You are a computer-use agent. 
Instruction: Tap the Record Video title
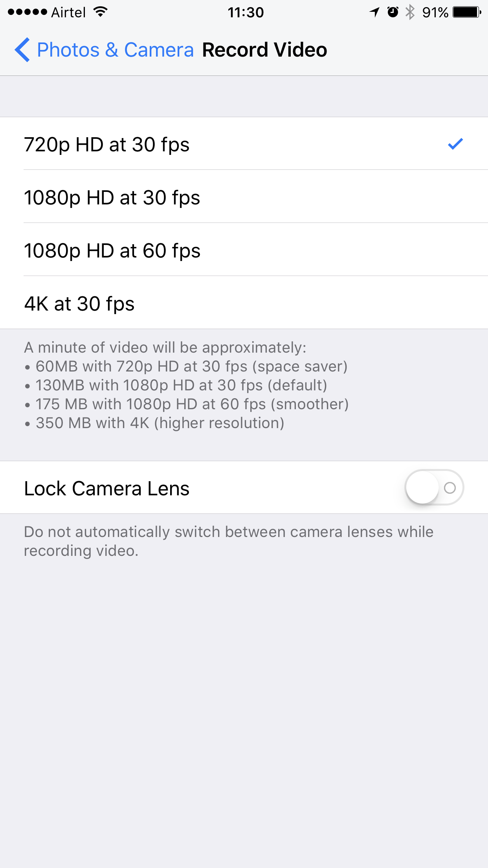(x=264, y=50)
